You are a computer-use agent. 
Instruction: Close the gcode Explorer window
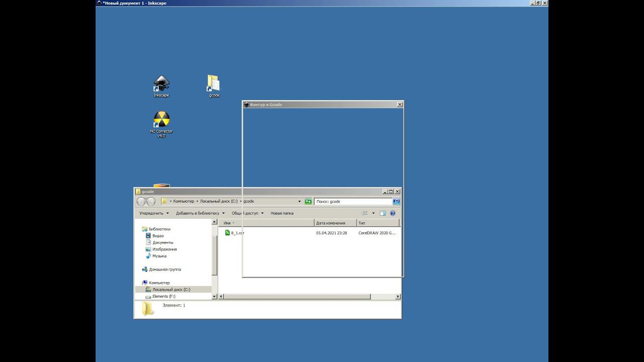pyautogui.click(x=397, y=192)
